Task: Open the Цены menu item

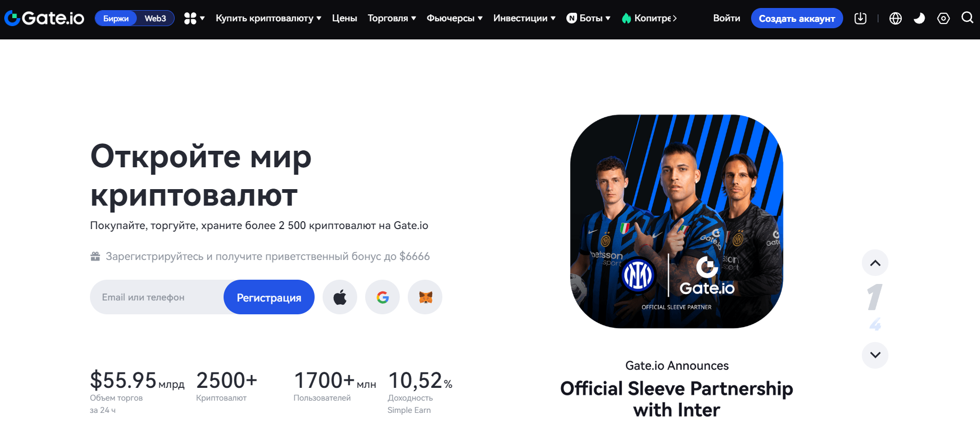Action: 344,18
